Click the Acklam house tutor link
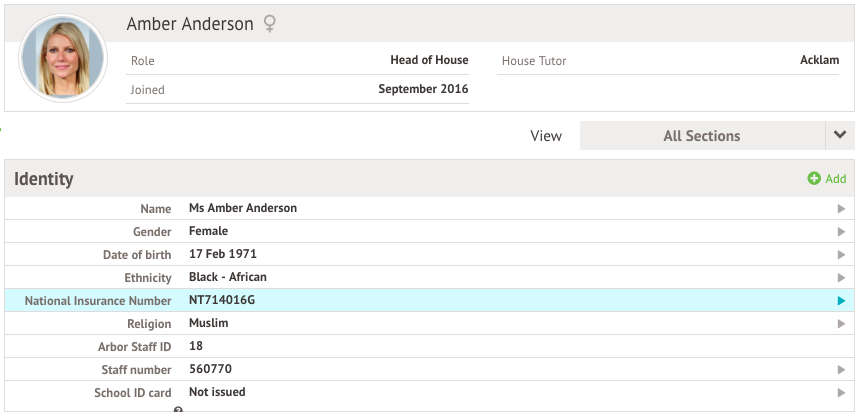Screen dimensions: 859x417 click(x=819, y=60)
